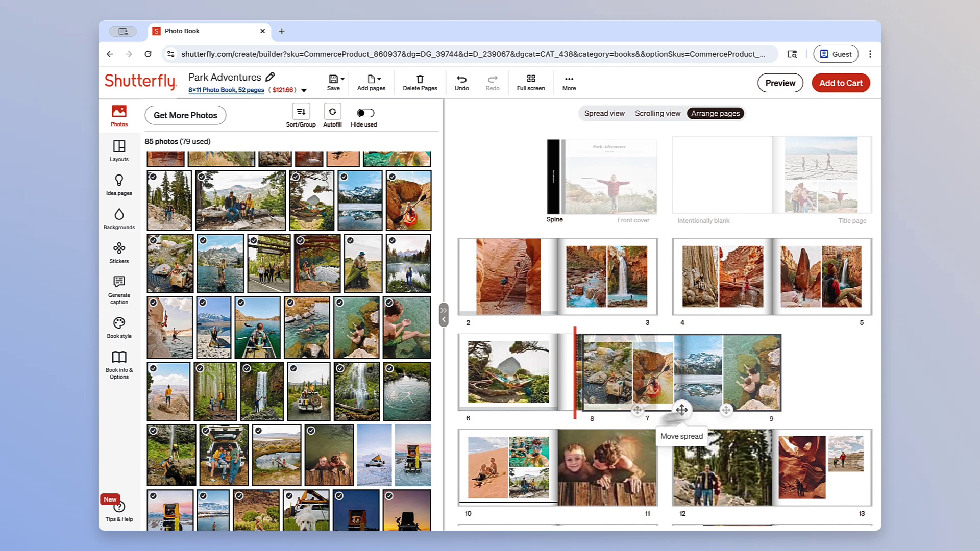Open the Add pages dropdown arrow
980x551 pixels.
tap(379, 79)
